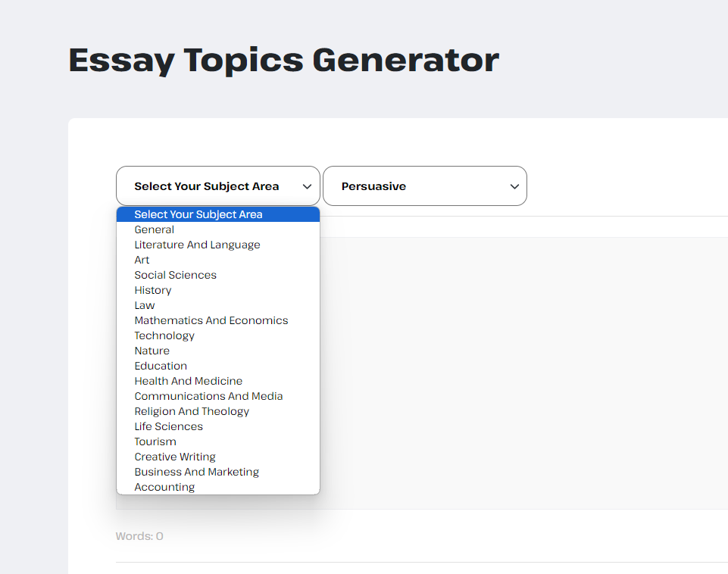The image size is (728, 574).
Task: Select Art from the subject list
Action: (x=217, y=260)
